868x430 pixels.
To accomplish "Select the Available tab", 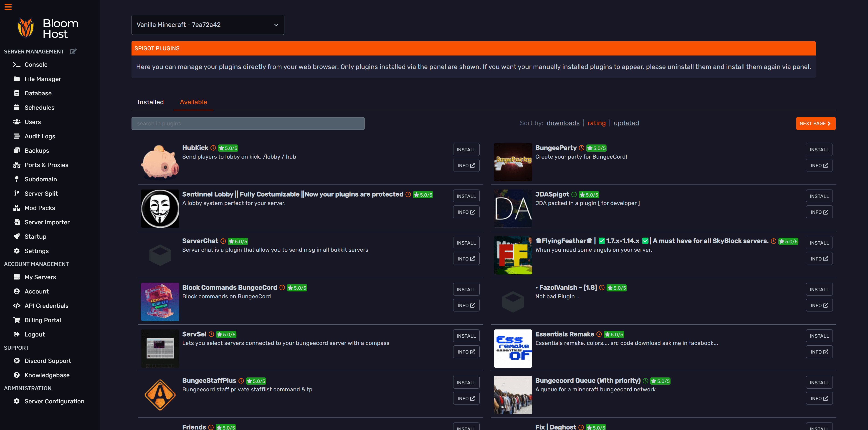I will pyautogui.click(x=193, y=102).
